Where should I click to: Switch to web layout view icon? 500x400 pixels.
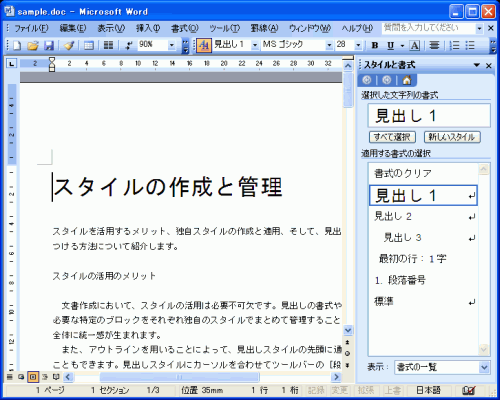(21, 377)
